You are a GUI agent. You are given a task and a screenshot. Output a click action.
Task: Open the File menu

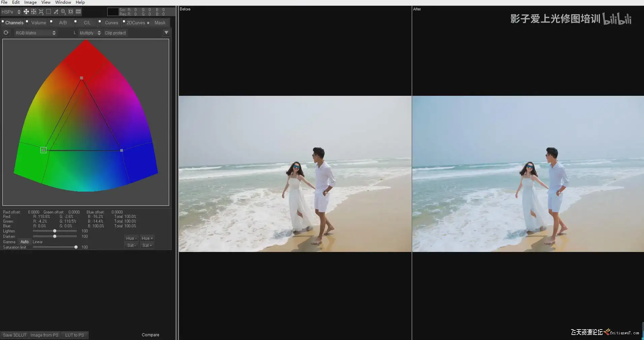(x=4, y=2)
